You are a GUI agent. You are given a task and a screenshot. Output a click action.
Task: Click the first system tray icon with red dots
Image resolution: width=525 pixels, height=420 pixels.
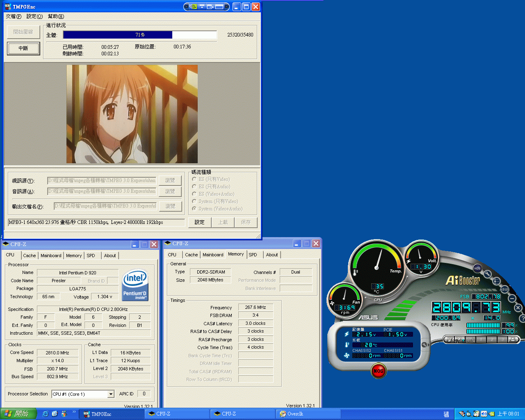point(461,414)
